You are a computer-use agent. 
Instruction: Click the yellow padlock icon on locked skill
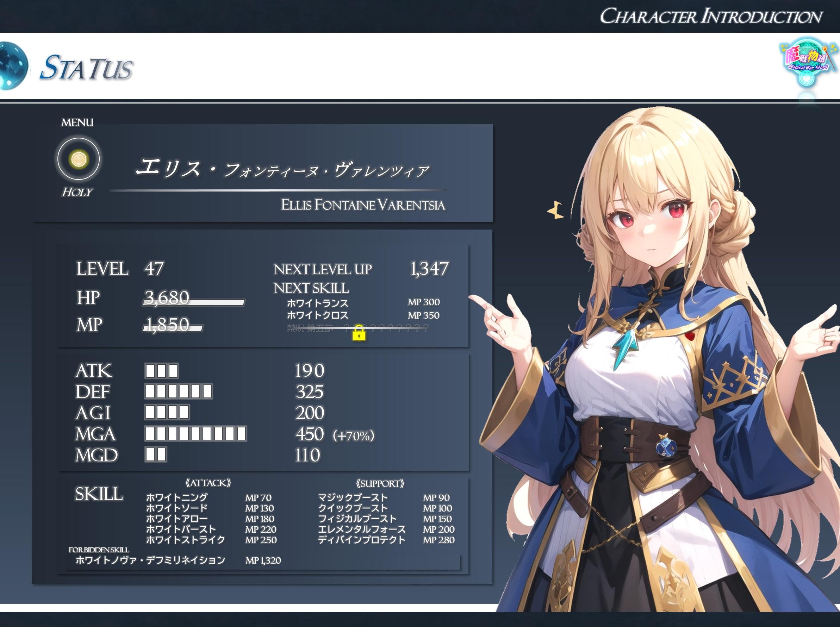pos(359,333)
